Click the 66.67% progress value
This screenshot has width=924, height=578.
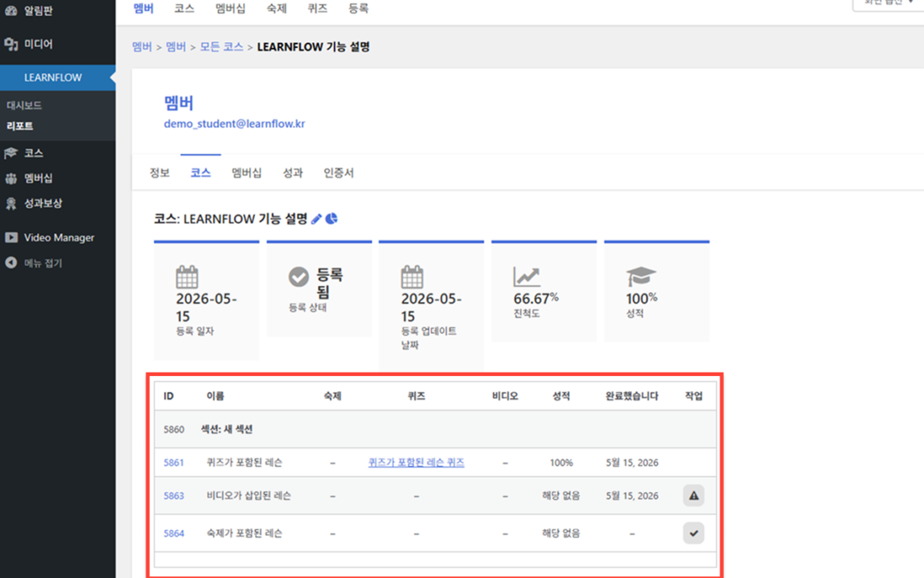536,299
